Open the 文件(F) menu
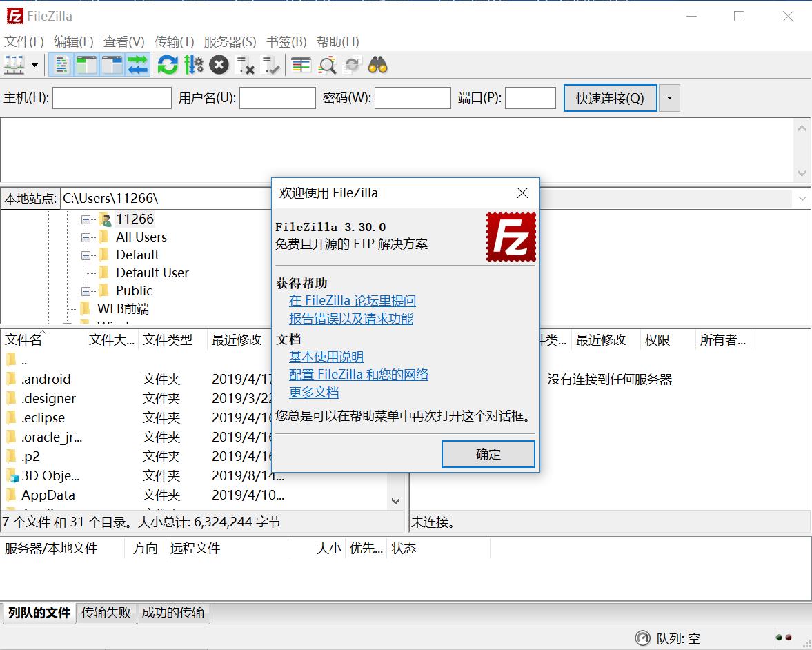 coord(24,41)
